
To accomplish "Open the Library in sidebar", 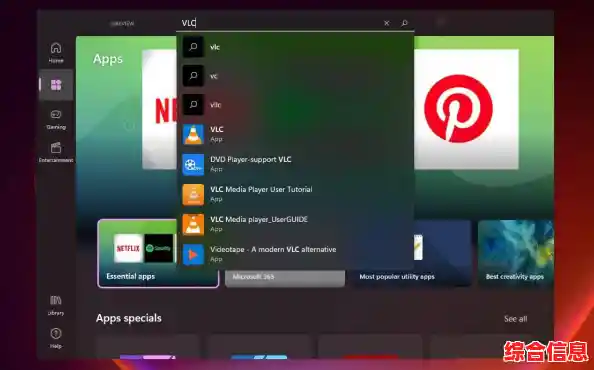I will click(x=56, y=305).
